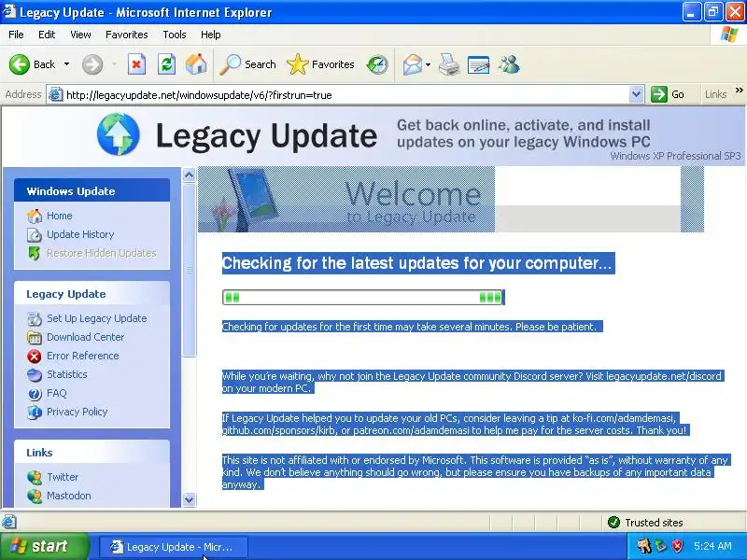The width and height of the screenshot is (747, 560).
Task: Open the Favorites menu
Action: 127,35
